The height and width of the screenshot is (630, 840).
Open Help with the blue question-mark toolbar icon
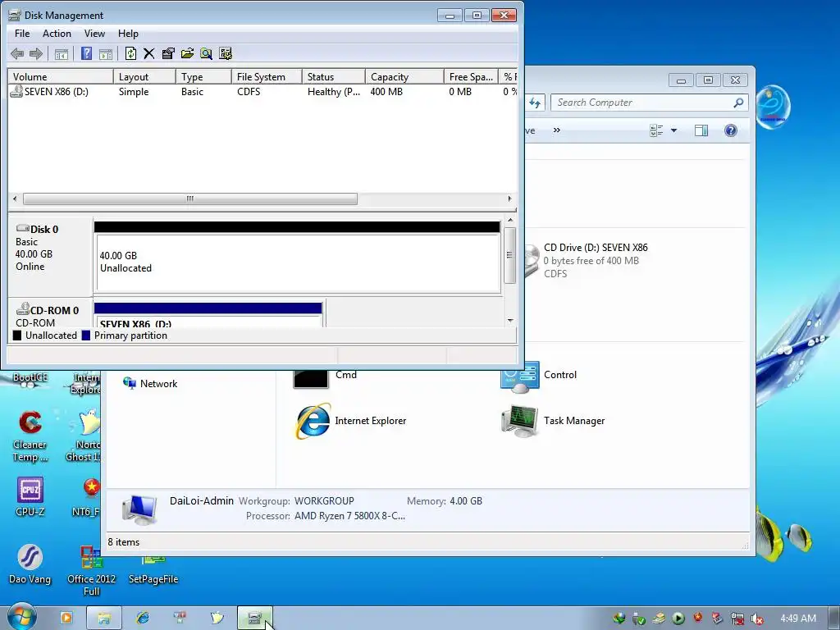click(x=86, y=53)
